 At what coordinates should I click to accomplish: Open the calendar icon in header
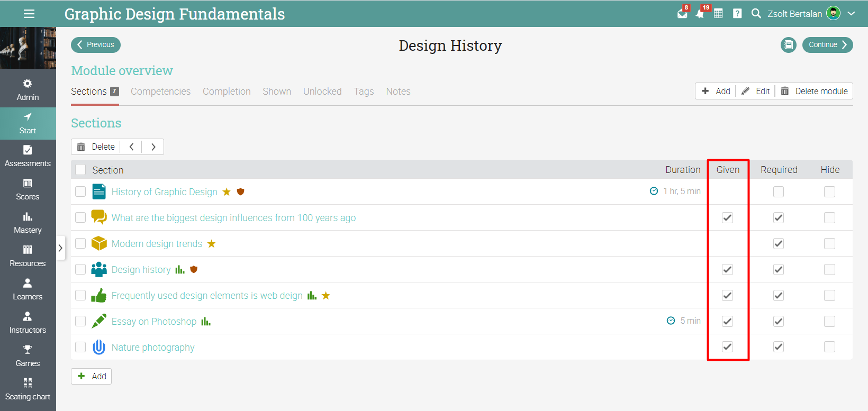point(718,14)
